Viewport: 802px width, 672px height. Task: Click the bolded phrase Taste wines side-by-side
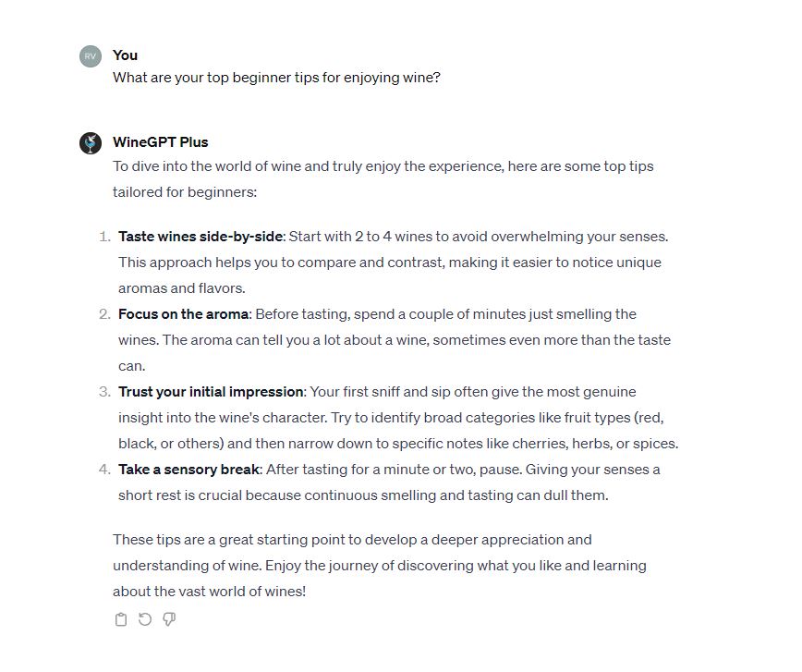199,237
